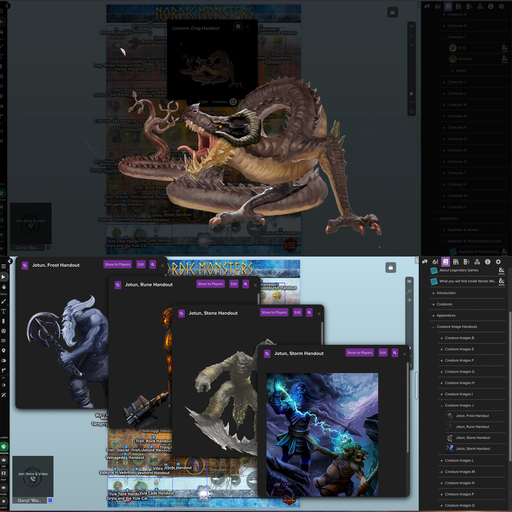The image size is (512, 512).
Task: Open the Collections tab in lower sidebar
Action: click(x=477, y=262)
